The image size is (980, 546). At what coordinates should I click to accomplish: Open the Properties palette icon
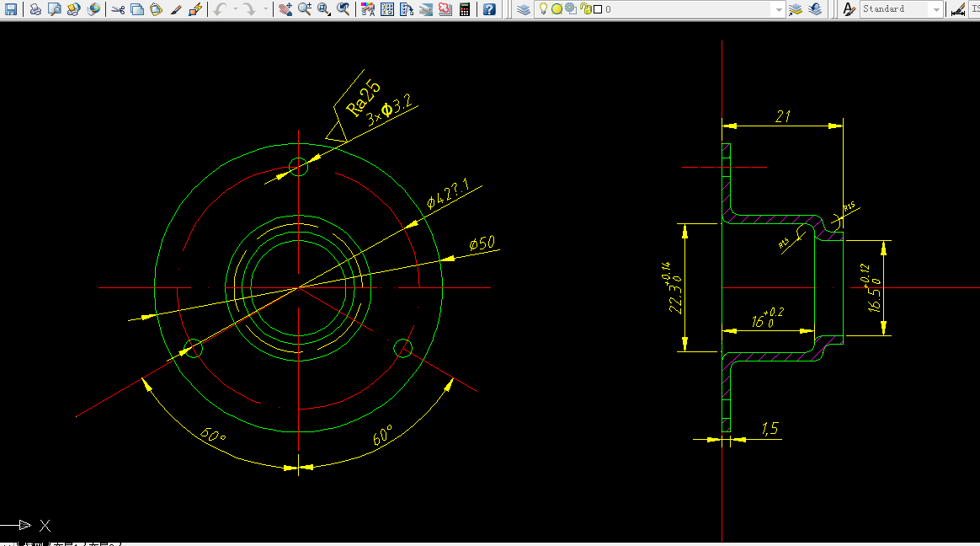point(367,8)
